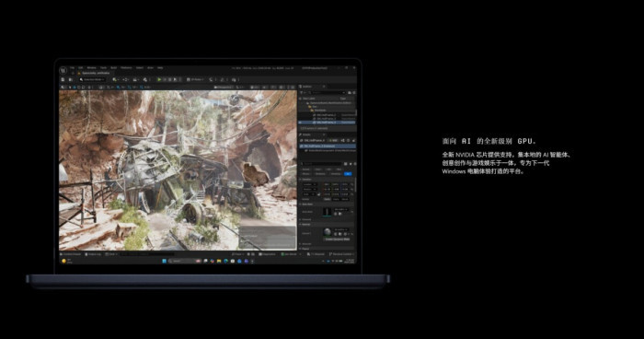This screenshot has height=339, width=644.
Task: Set Mobility to Stationary
Action: point(336,199)
